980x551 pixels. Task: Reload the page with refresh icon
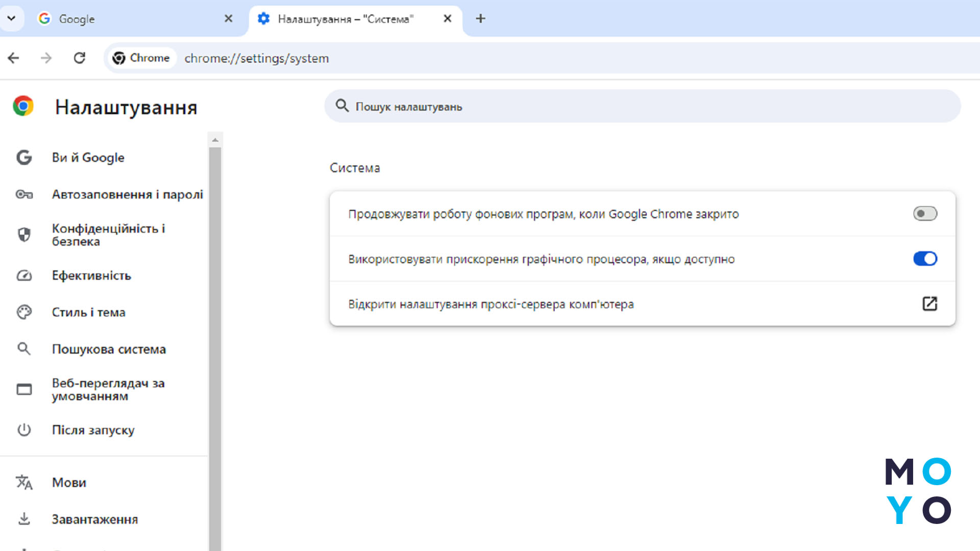tap(80, 58)
